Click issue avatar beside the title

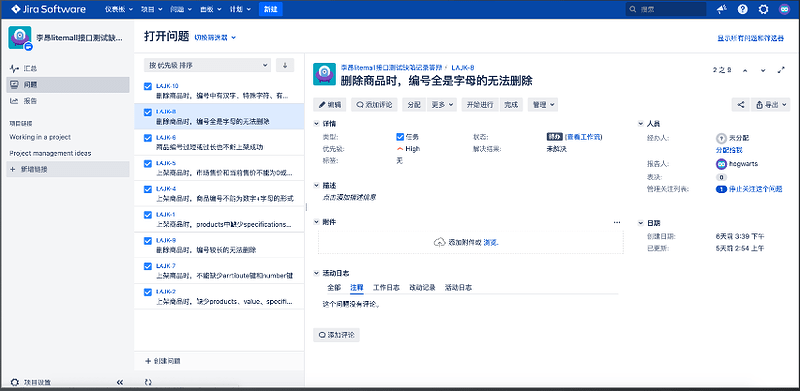click(324, 74)
